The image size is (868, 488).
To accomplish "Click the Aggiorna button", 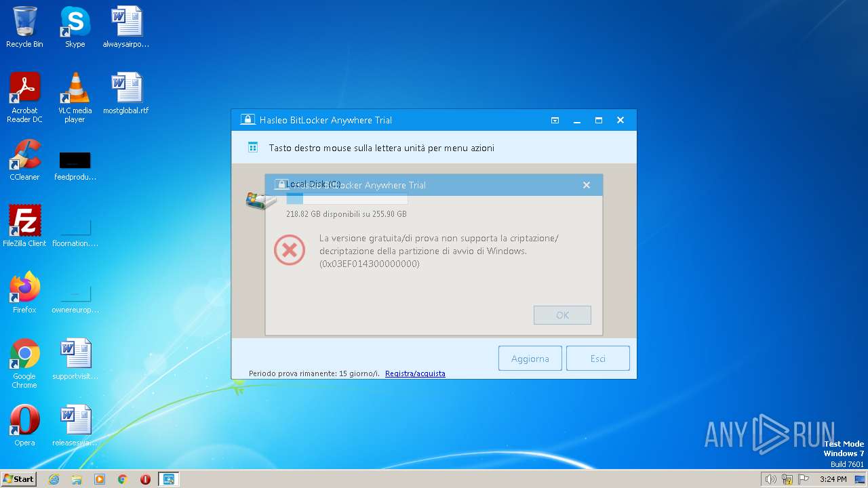I will (x=530, y=359).
